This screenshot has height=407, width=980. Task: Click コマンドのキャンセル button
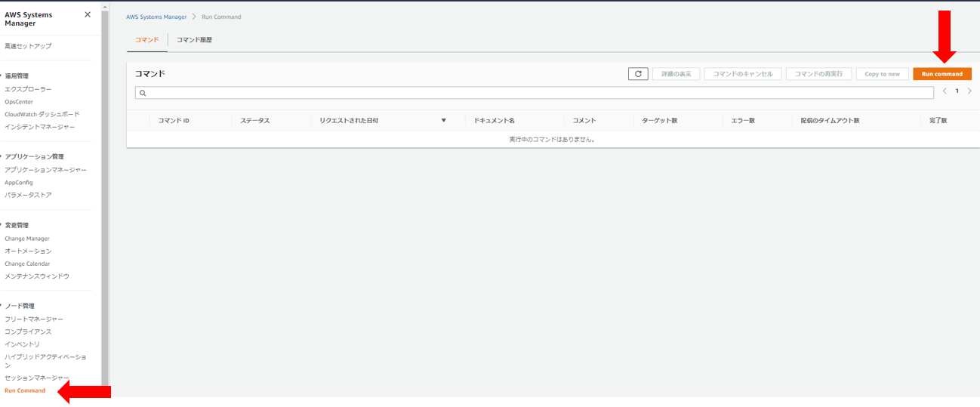pos(743,74)
